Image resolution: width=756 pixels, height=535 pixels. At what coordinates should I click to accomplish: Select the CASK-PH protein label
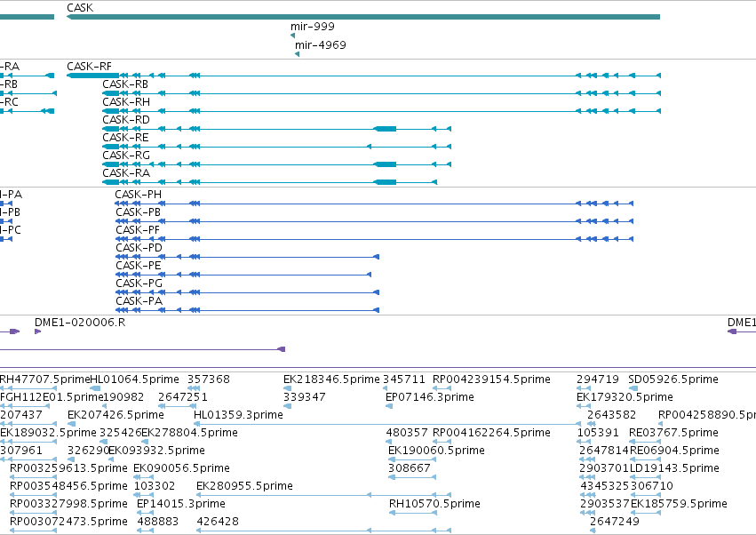click(x=138, y=195)
